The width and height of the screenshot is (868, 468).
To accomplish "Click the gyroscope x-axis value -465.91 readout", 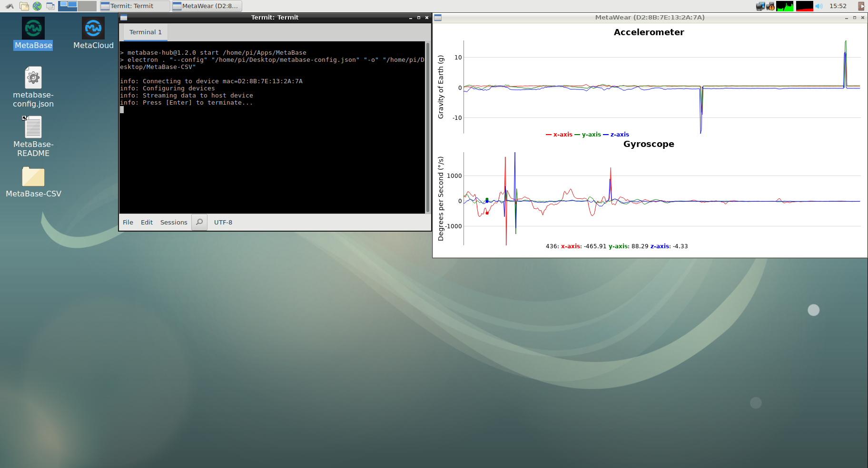I will (x=595, y=246).
